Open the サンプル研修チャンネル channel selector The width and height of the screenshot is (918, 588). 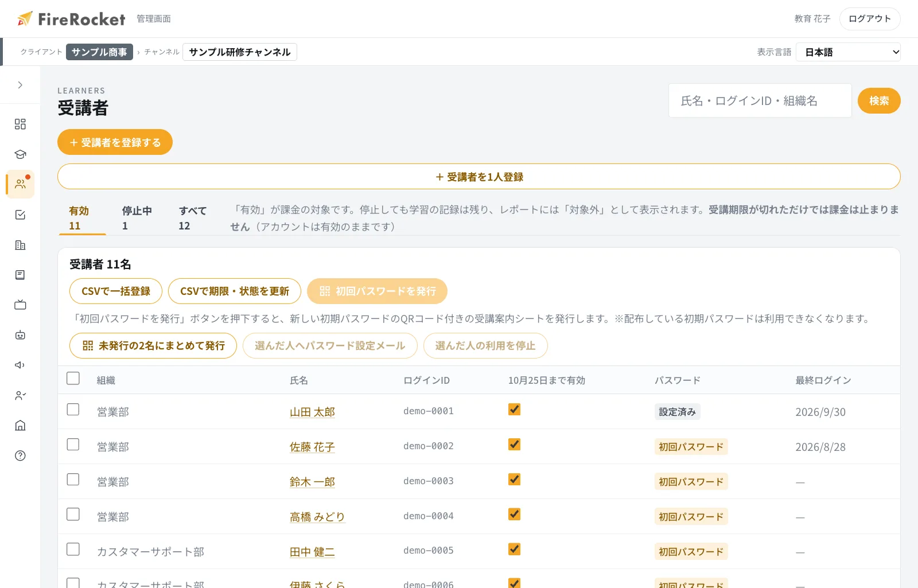coord(240,52)
